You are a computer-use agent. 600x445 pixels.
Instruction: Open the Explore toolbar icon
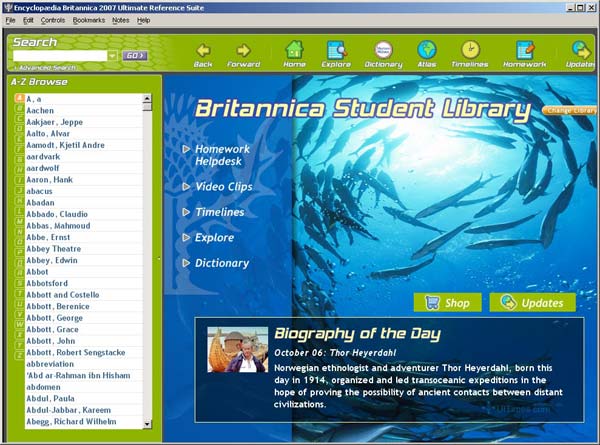tap(336, 50)
